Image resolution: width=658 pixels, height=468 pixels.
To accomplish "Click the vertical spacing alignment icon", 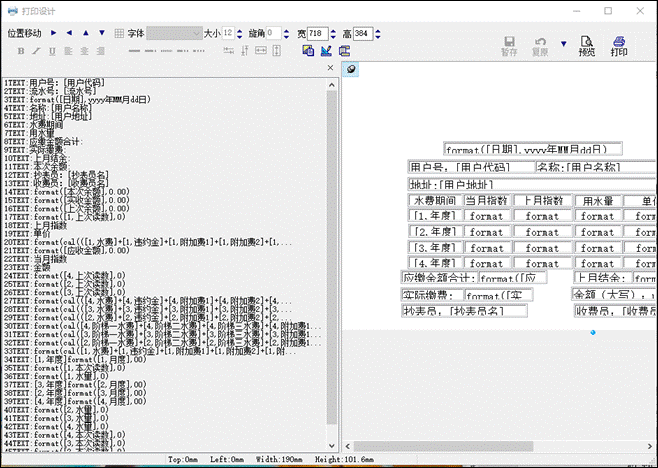I will tap(245, 51).
